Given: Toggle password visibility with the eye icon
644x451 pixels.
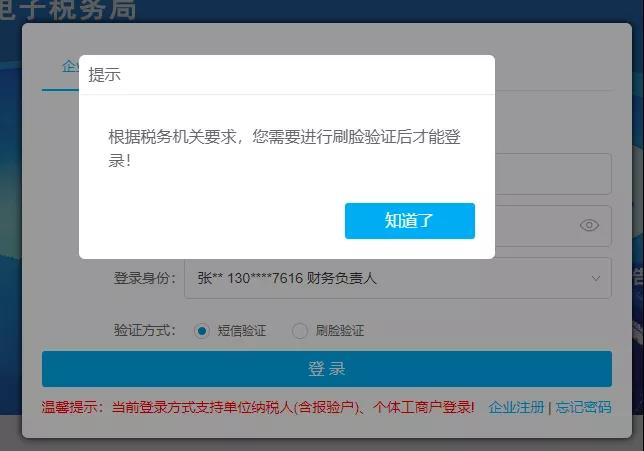Looking at the screenshot, I should [589, 225].
